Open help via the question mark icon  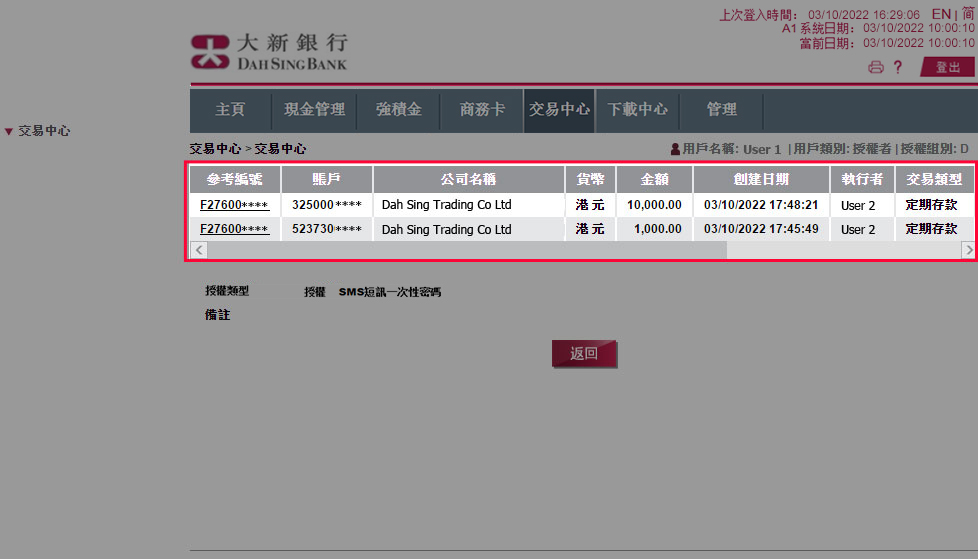(x=898, y=67)
